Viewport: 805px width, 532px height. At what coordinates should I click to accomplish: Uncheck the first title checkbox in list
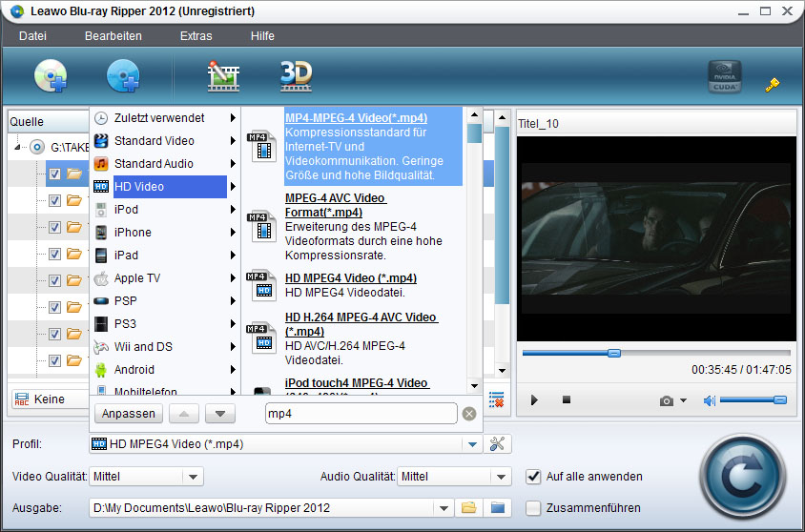tap(55, 174)
